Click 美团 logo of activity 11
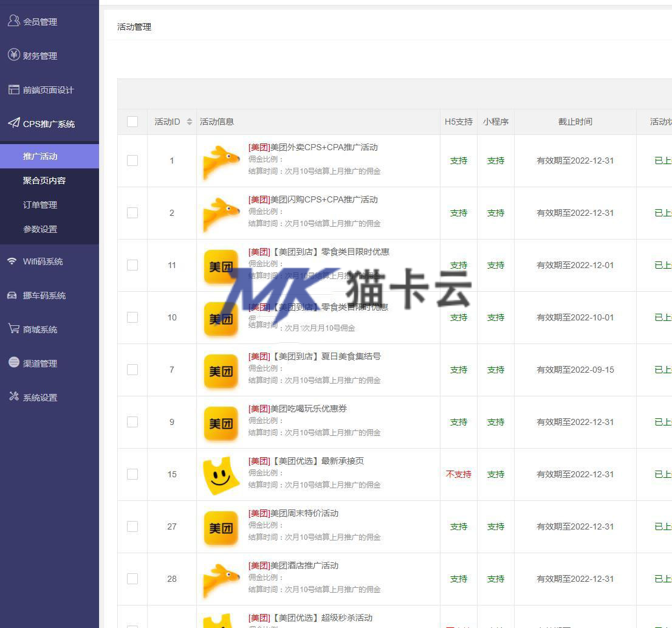 (221, 267)
